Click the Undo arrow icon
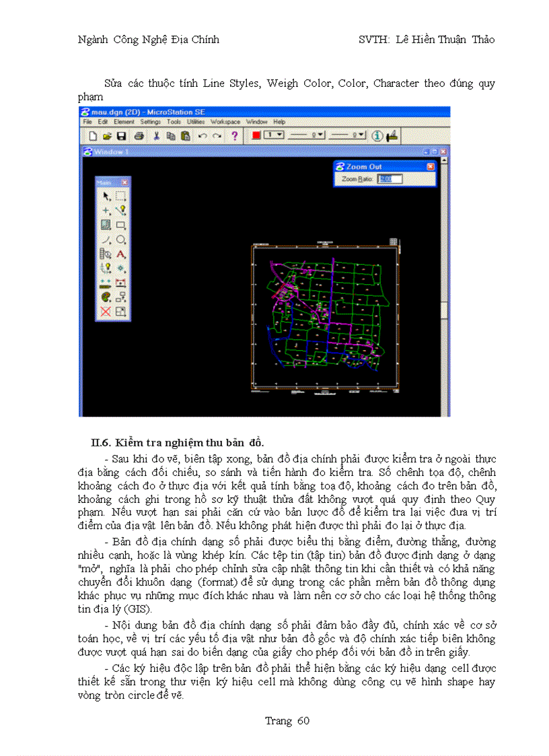Image resolution: width=549 pixels, height=756 pixels. click(x=201, y=136)
